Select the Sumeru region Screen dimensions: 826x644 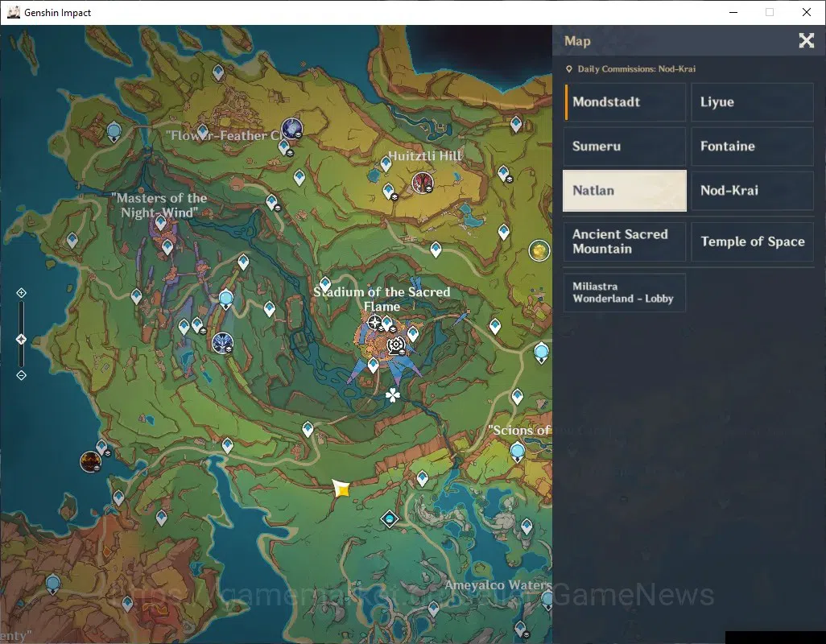(626, 147)
